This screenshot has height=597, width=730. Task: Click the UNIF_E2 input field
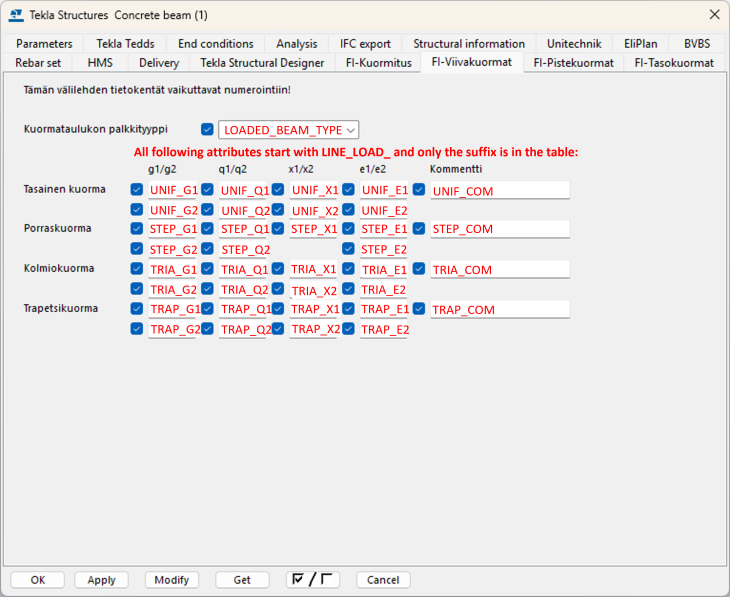384,210
